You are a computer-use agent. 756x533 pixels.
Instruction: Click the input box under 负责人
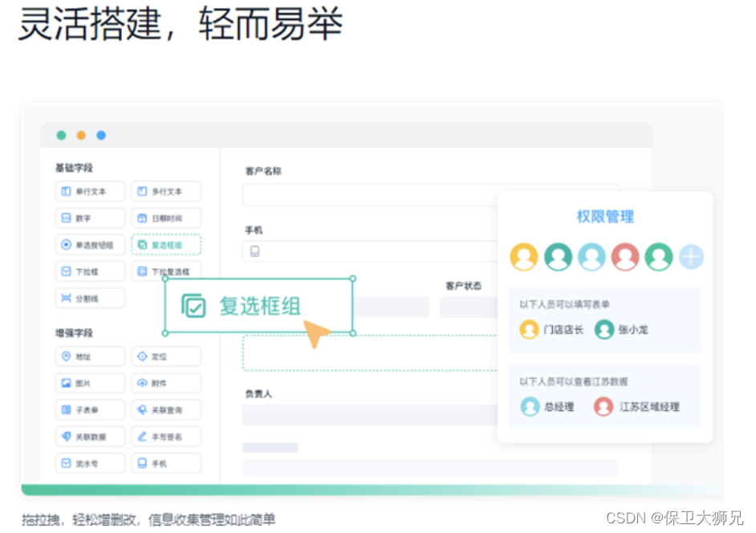pyautogui.click(x=370, y=415)
